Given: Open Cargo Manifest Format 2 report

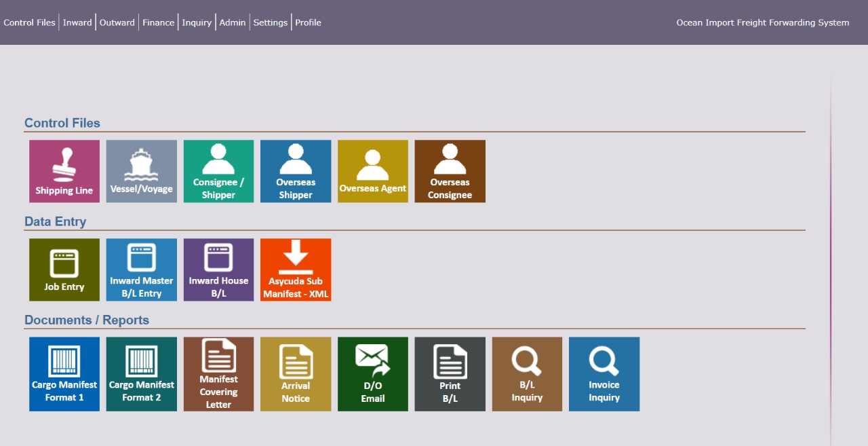Looking at the screenshot, I should pyautogui.click(x=142, y=374).
